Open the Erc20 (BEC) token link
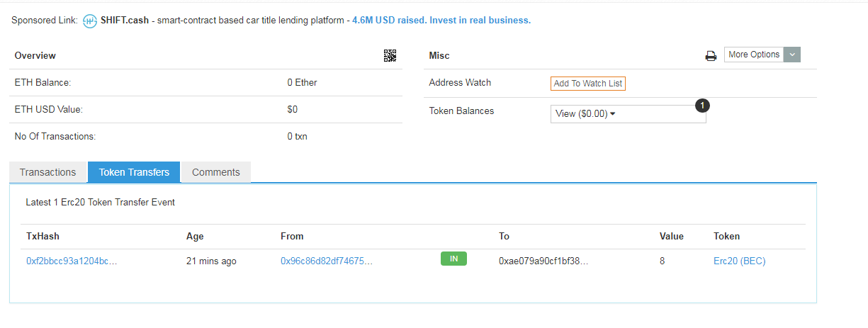The height and width of the screenshot is (328, 868). pos(739,261)
